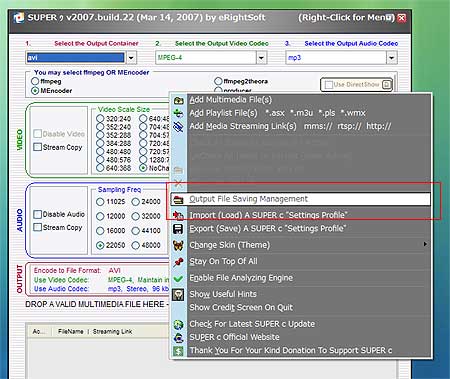450x379 pixels.
Task: Open the Output Container dropdown arrow
Action: coord(131,58)
